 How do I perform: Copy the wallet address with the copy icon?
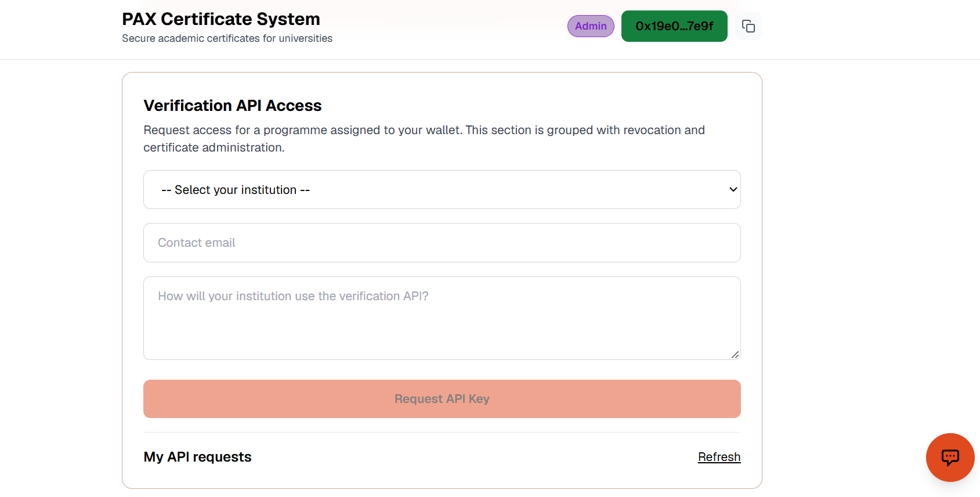point(748,26)
